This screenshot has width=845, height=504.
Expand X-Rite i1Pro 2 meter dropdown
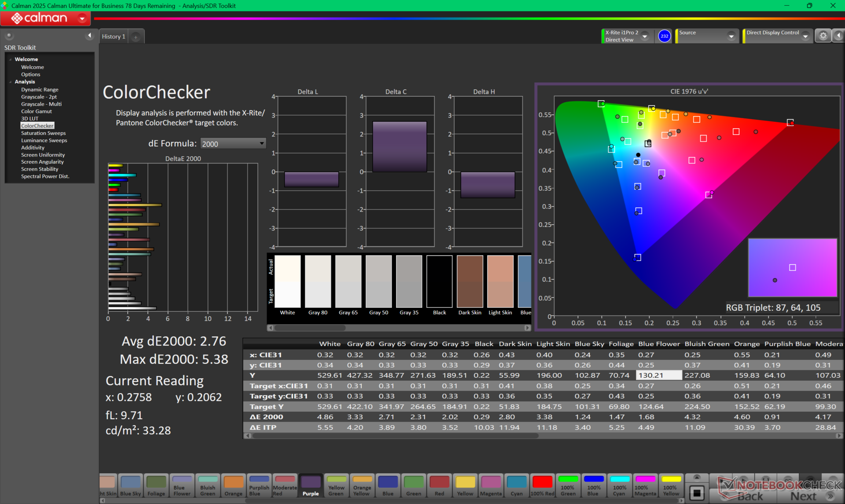point(645,37)
